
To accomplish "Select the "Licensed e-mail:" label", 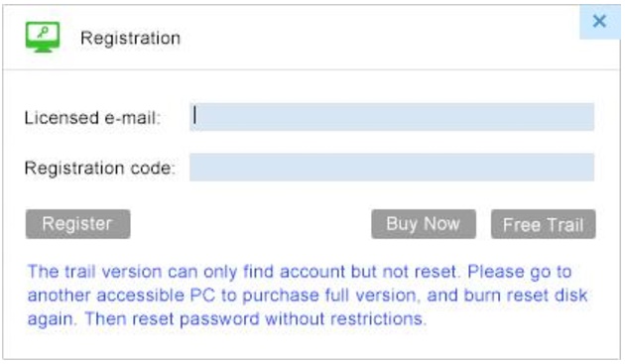I will click(x=92, y=118).
